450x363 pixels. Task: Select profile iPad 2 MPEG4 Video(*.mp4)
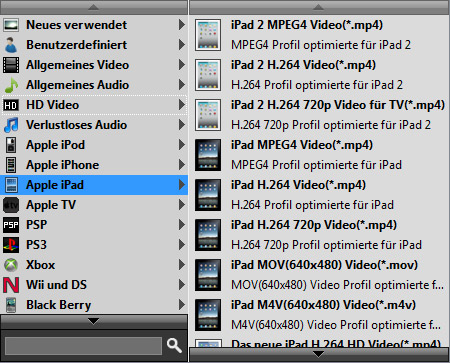pyautogui.click(x=307, y=25)
